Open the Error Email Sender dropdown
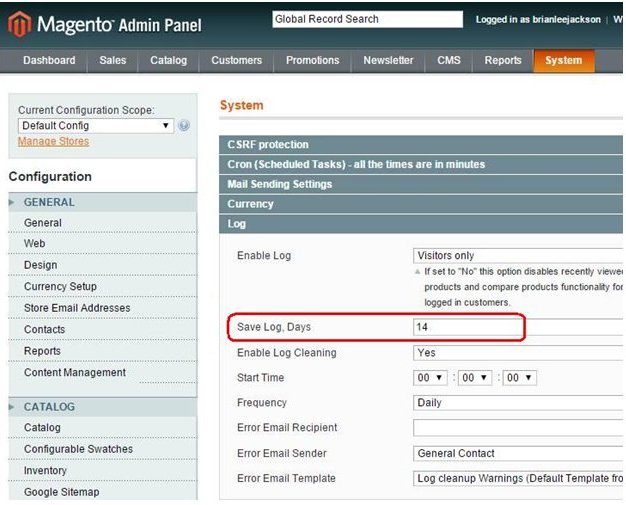This screenshot has width=626, height=505. pyautogui.click(x=518, y=454)
